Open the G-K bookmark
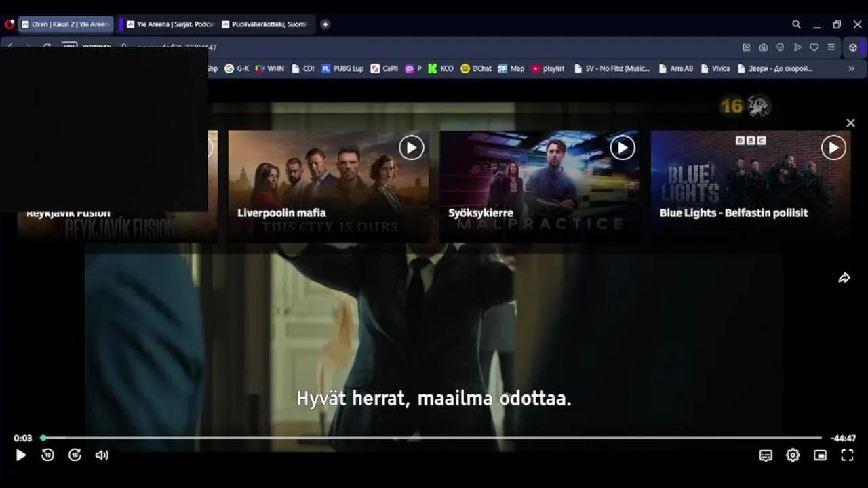Image resolution: width=868 pixels, height=488 pixels. point(237,68)
